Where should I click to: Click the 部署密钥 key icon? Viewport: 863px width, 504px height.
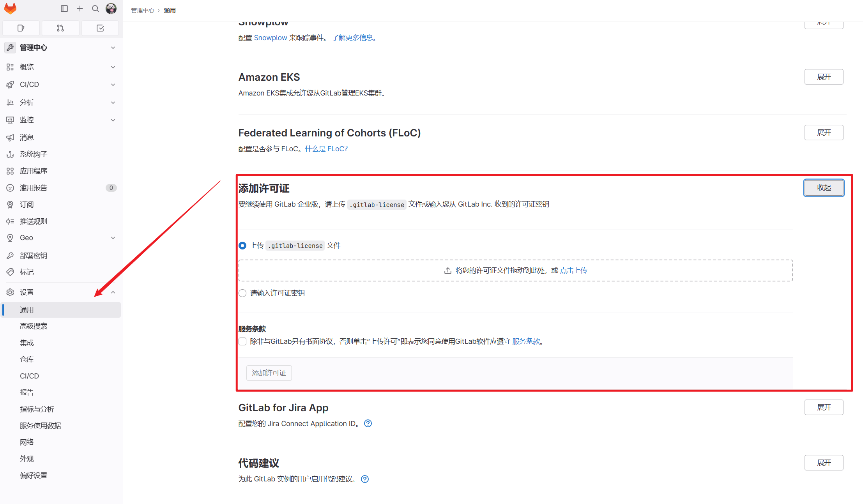coord(10,256)
